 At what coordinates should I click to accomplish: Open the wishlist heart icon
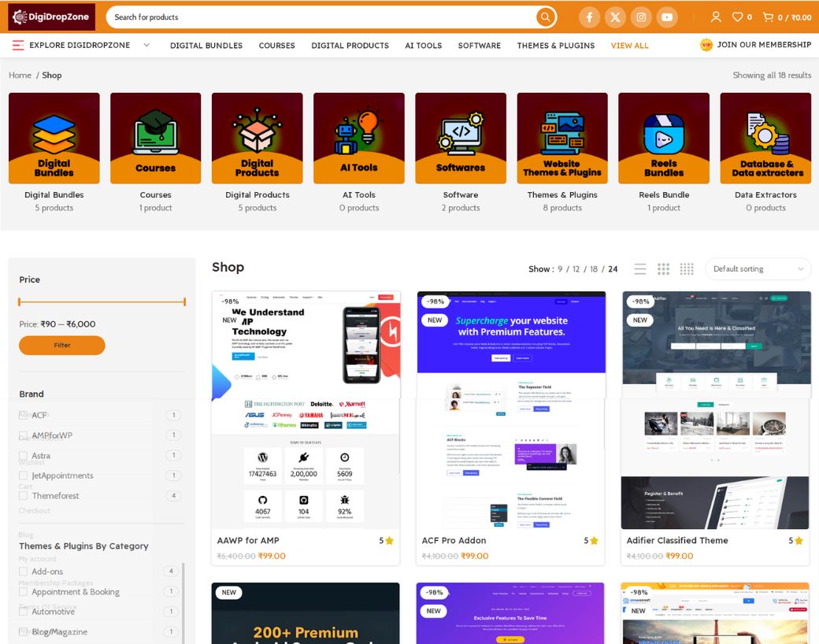coord(737,17)
